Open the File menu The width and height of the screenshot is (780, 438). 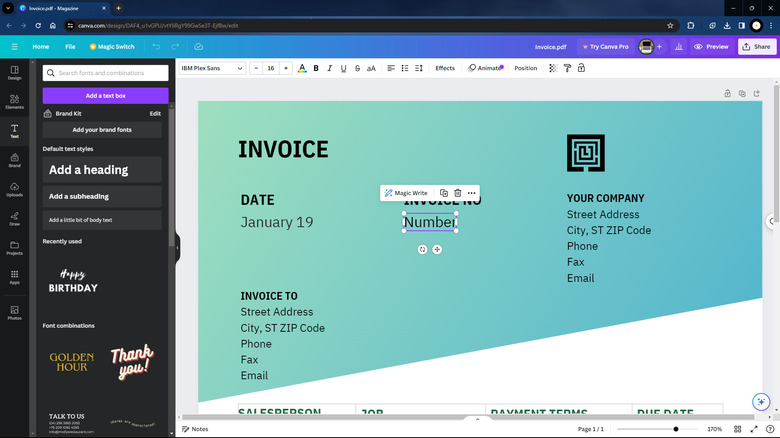(x=70, y=47)
